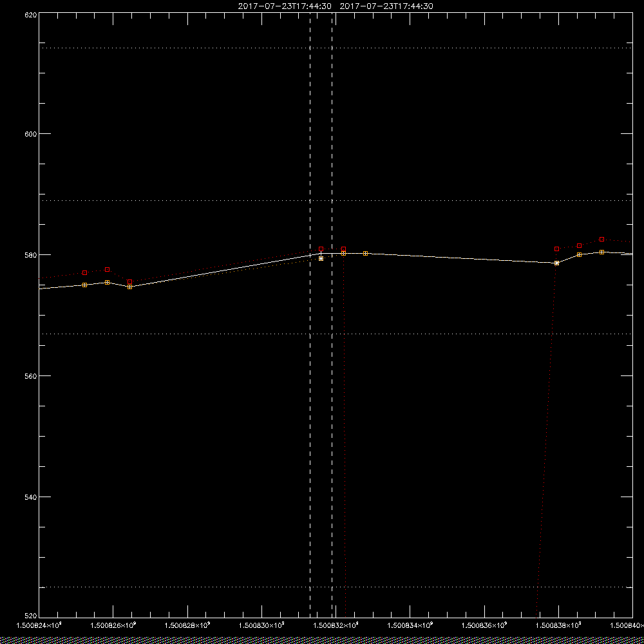
Task: Click x-axis label 1.500838×10⁹
Action: 559,625
